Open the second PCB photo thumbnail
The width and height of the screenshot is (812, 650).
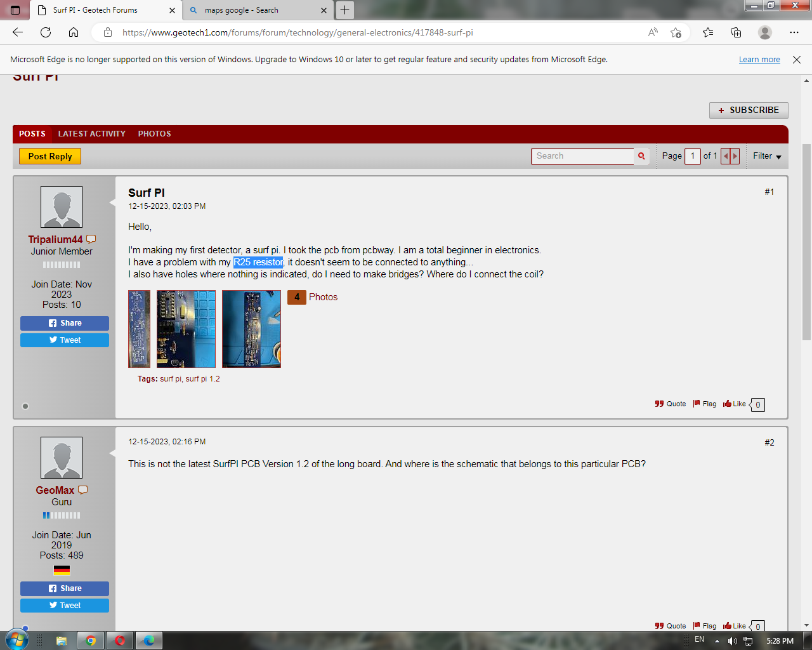tap(187, 329)
